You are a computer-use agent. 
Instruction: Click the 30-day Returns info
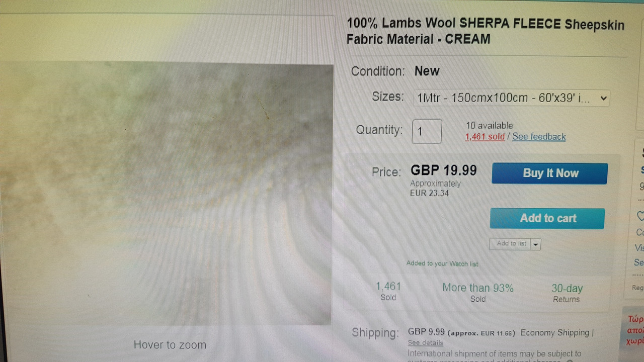pyautogui.click(x=567, y=293)
